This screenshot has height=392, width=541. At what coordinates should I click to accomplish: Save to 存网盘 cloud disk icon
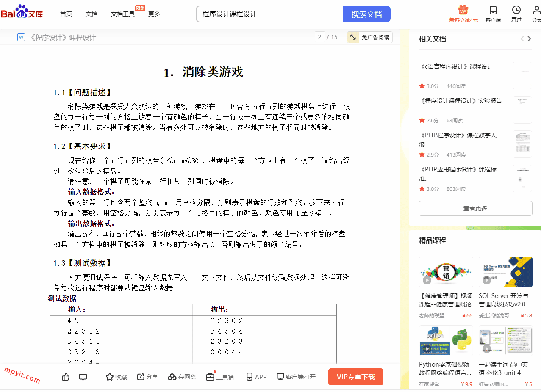point(172,377)
